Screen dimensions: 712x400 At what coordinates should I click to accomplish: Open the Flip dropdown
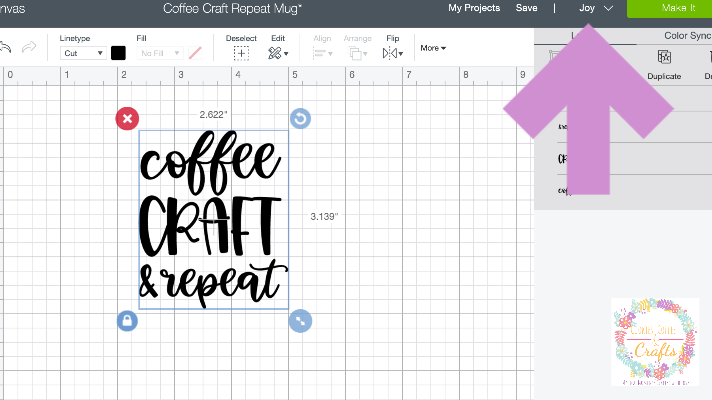pos(393,54)
